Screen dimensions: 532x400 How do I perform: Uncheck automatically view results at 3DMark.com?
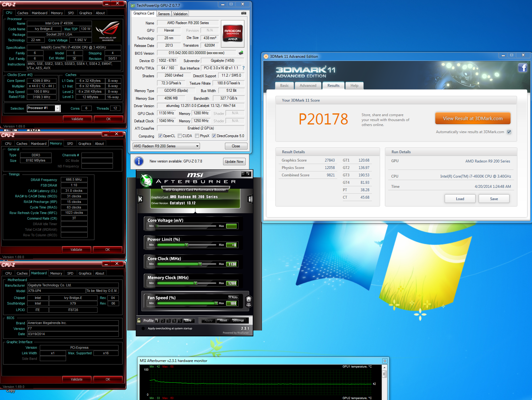coord(509,132)
